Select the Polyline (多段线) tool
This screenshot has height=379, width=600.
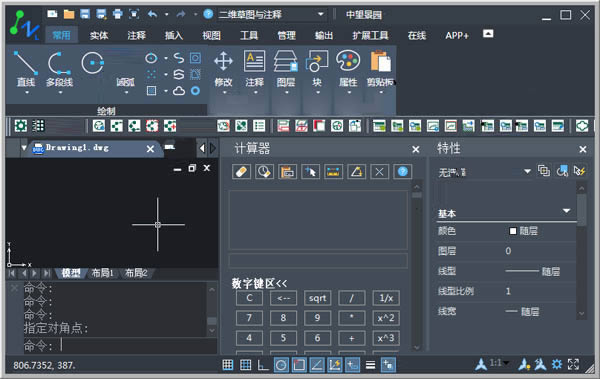point(59,69)
